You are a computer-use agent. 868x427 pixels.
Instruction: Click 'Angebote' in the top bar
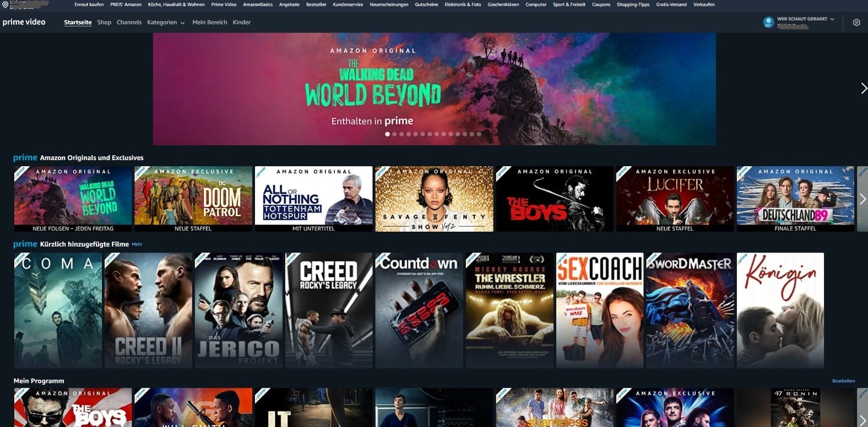click(x=289, y=4)
